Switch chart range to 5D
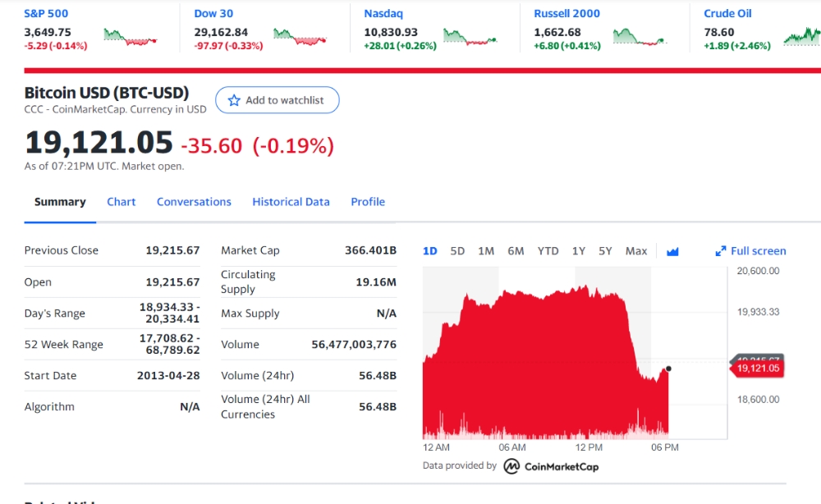This screenshot has width=821, height=504. tap(457, 251)
